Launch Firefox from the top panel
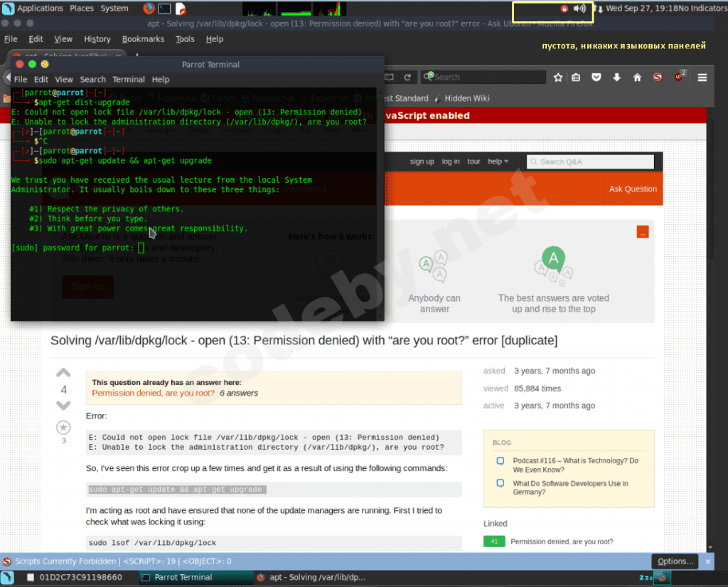 click(149, 9)
